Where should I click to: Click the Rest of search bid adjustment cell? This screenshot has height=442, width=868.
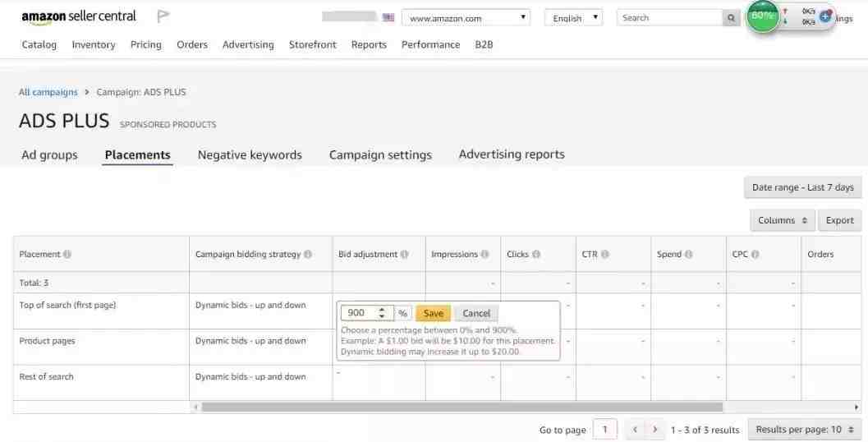click(379, 383)
